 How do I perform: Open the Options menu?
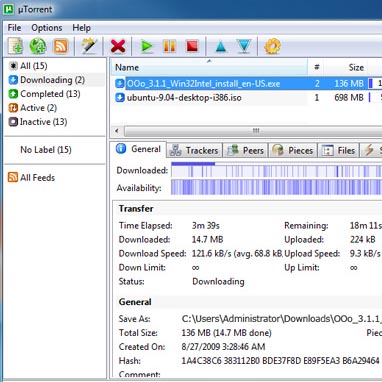pos(47,28)
